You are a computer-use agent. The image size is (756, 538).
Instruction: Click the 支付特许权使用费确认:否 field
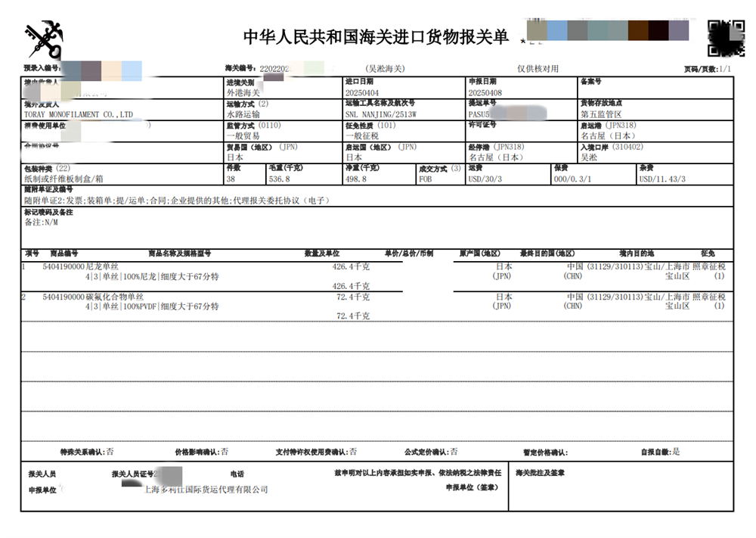click(316, 452)
